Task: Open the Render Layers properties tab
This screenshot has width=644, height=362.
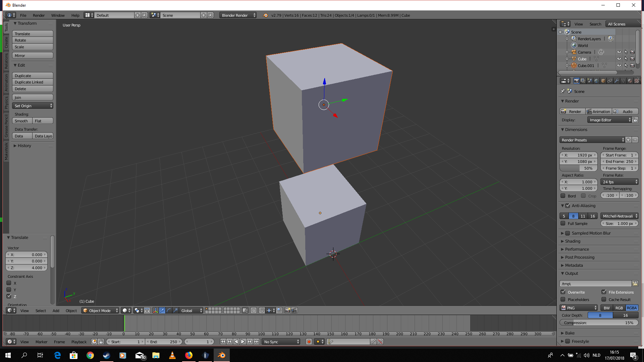Action: 583,81
